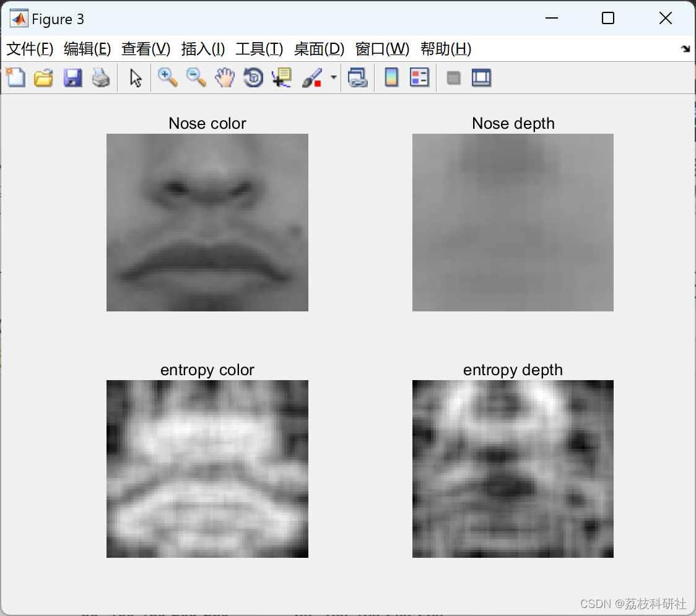Insert a colorbar from the toolbar
The image size is (696, 616).
(x=391, y=77)
